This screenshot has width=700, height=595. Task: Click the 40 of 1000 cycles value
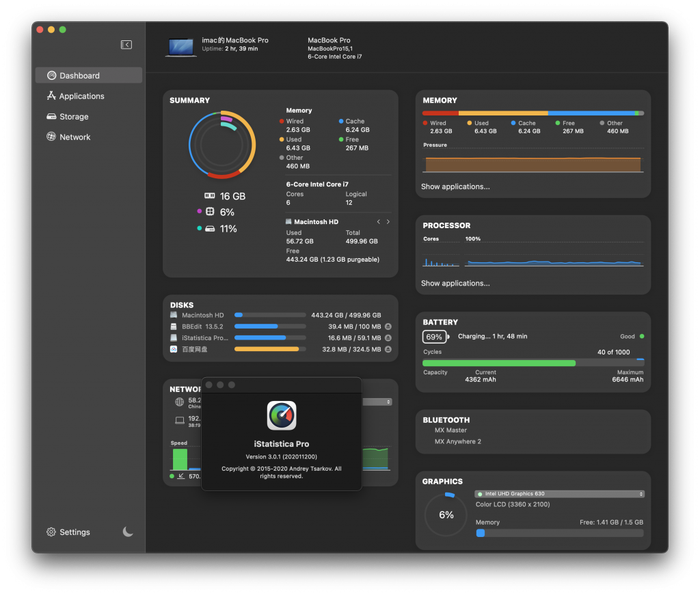613,352
